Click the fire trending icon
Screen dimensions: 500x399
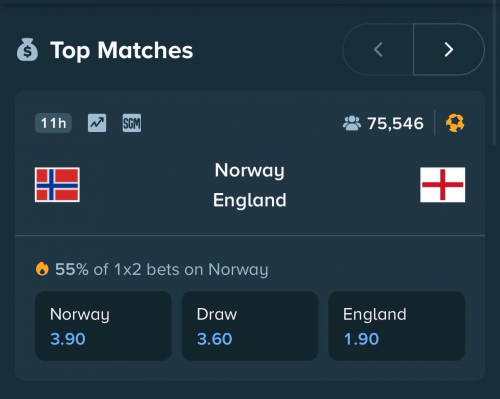click(x=42, y=269)
